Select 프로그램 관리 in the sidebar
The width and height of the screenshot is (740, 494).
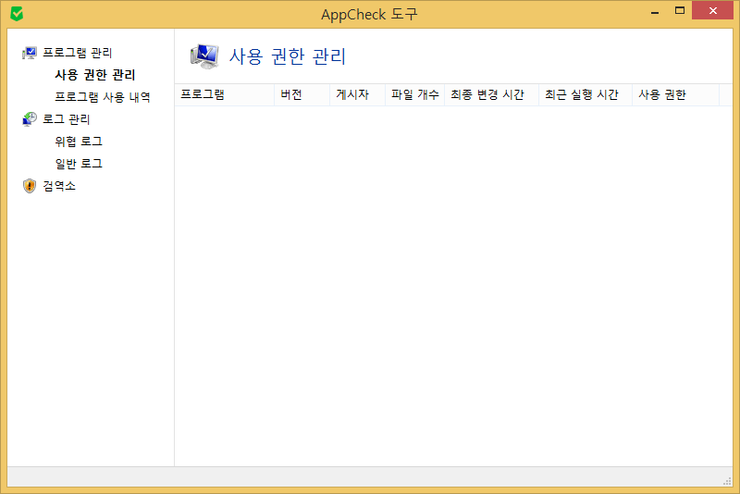tap(77, 53)
